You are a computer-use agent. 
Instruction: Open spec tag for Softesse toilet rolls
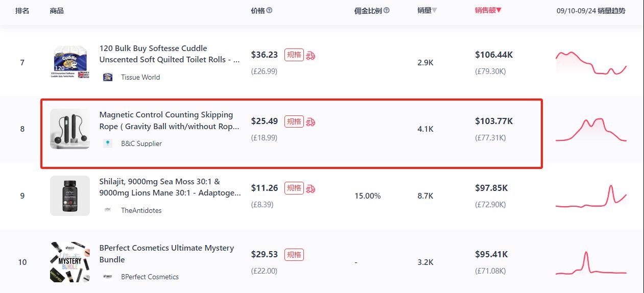[294, 55]
